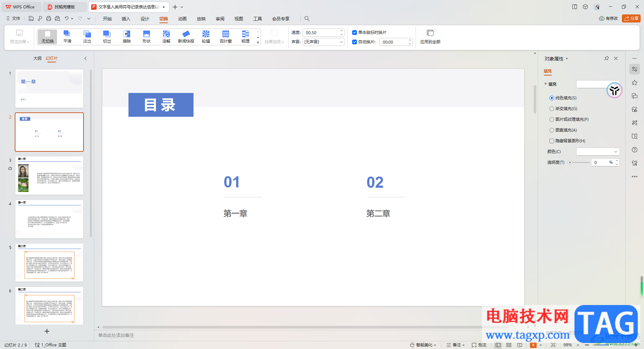Open the 文件 file menu
The height and width of the screenshot is (349, 644).
tap(13, 18)
